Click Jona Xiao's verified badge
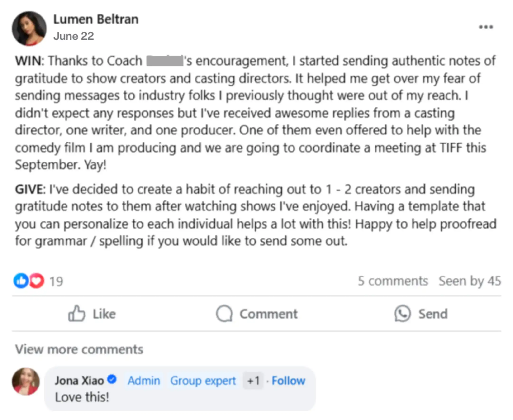513x420 pixels. pyautogui.click(x=112, y=379)
